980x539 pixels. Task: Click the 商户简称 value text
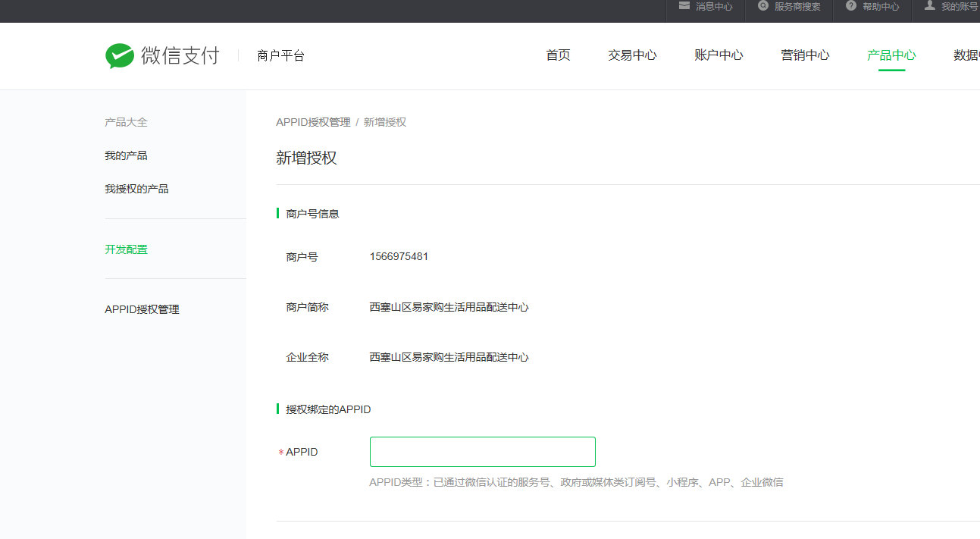[x=449, y=307]
